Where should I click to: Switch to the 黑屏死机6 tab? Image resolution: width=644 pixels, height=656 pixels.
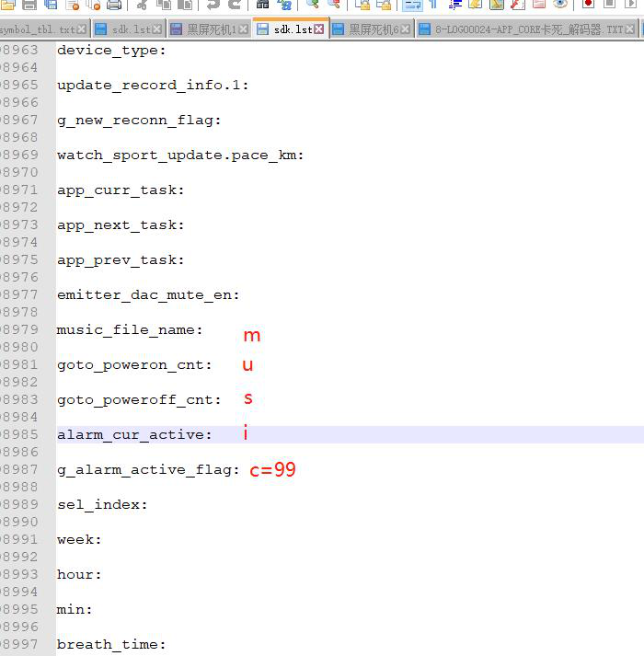pos(374,29)
